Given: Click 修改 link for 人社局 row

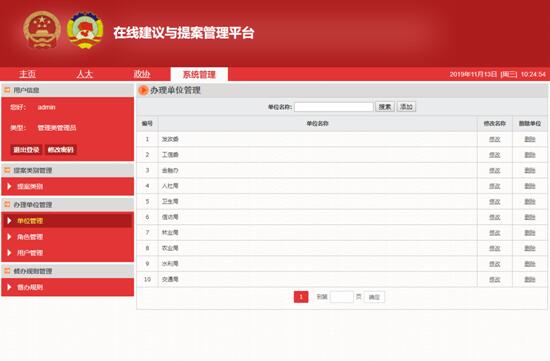Looking at the screenshot, I should point(495,186).
